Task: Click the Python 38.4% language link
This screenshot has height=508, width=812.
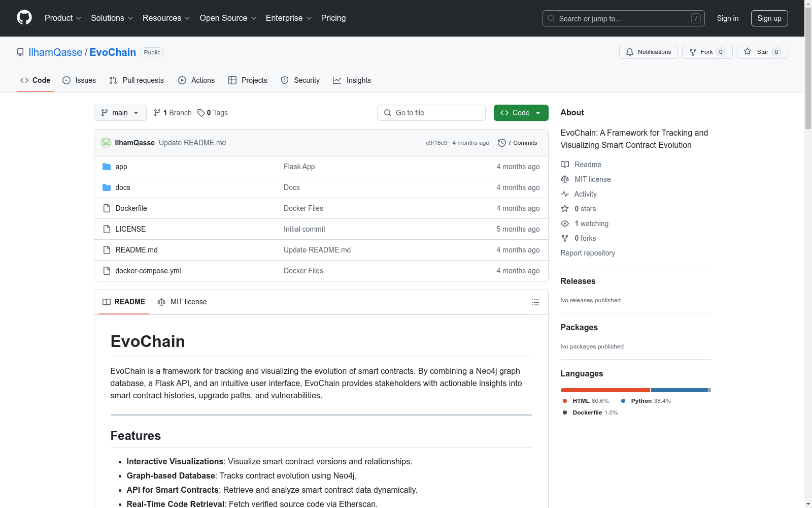Action: (646, 401)
